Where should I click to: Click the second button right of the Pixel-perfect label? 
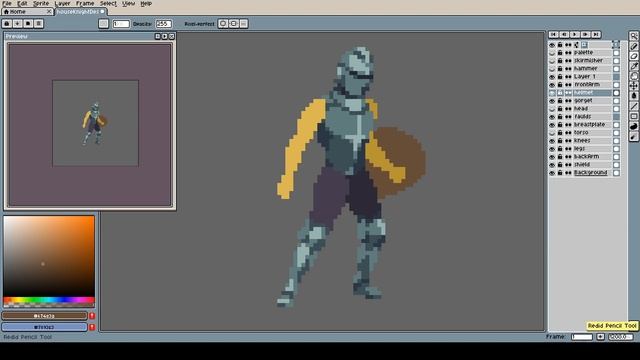tap(233, 24)
